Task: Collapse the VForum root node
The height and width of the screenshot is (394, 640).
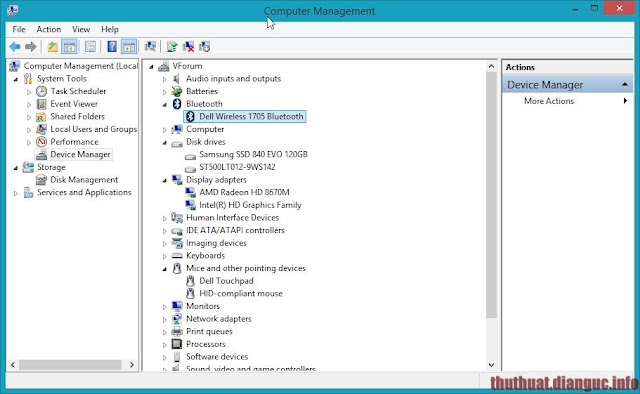Action: [151, 67]
